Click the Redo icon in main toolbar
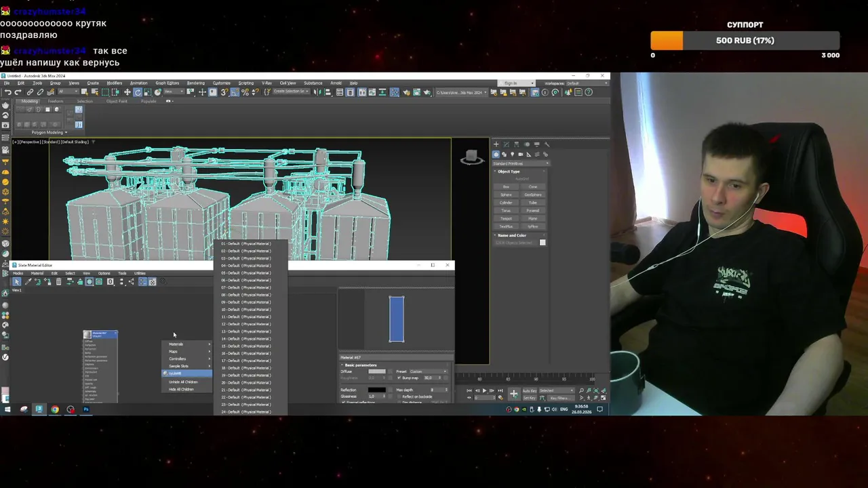 click(18, 92)
